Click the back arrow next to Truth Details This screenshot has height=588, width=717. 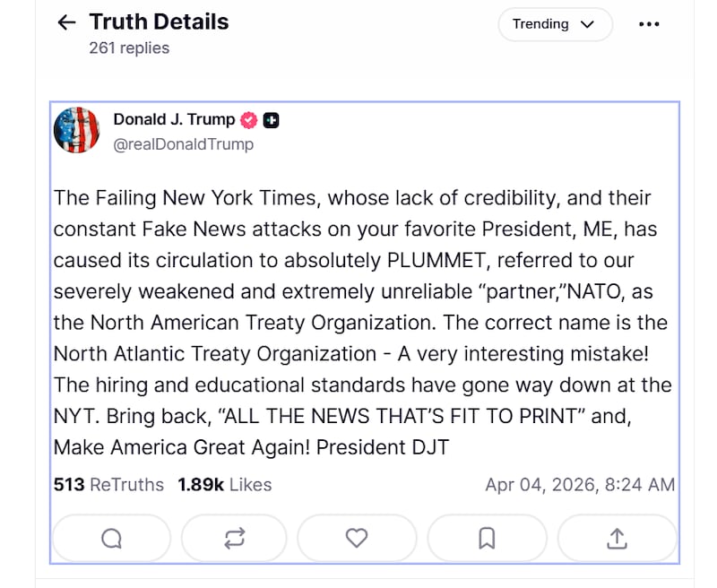(65, 22)
